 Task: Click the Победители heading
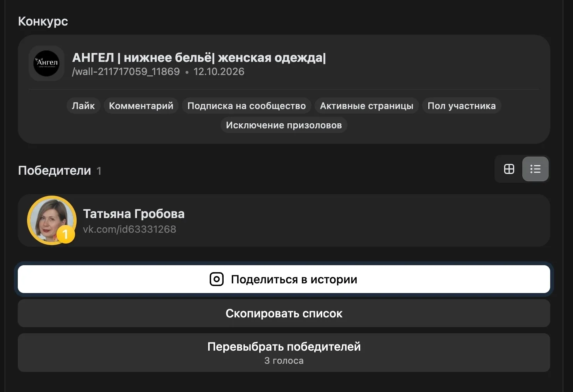tap(55, 170)
